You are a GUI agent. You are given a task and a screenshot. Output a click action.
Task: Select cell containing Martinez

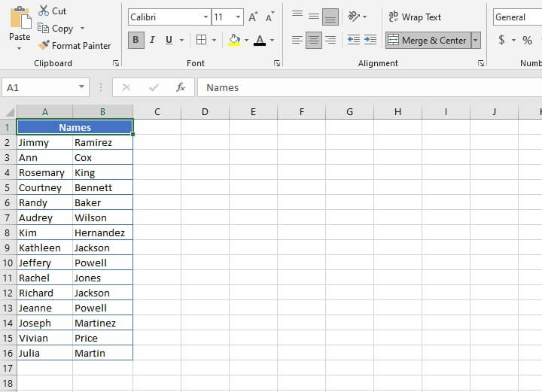point(102,323)
